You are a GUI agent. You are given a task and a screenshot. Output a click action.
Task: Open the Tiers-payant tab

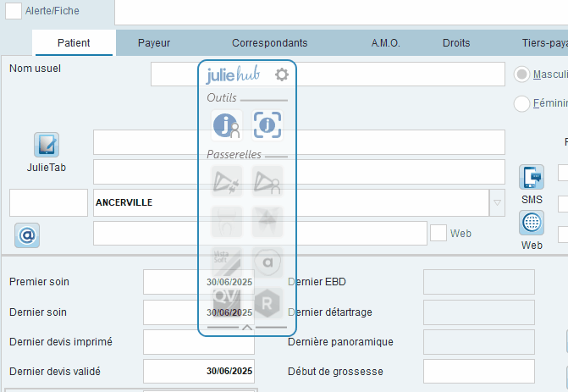click(x=544, y=42)
